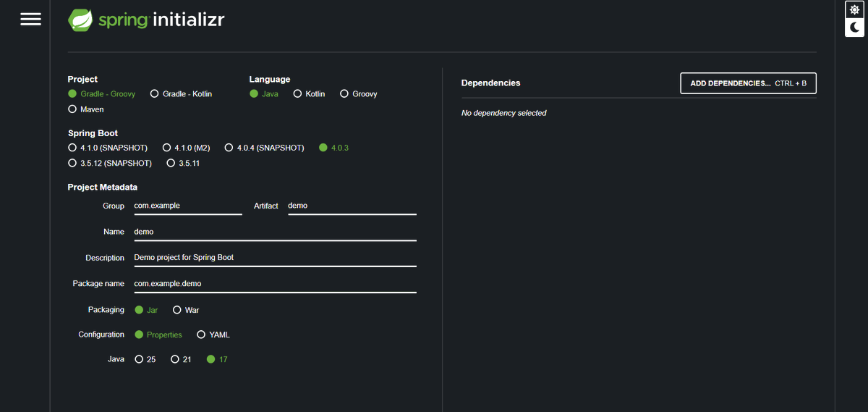Select Properties configuration format
The height and width of the screenshot is (412, 868).
click(158, 335)
